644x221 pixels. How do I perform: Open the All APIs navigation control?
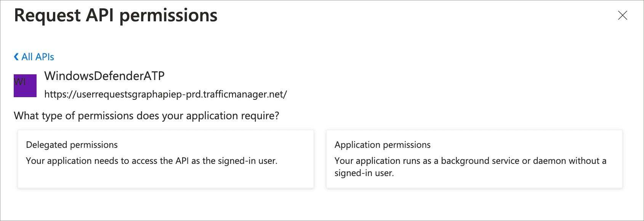point(34,56)
